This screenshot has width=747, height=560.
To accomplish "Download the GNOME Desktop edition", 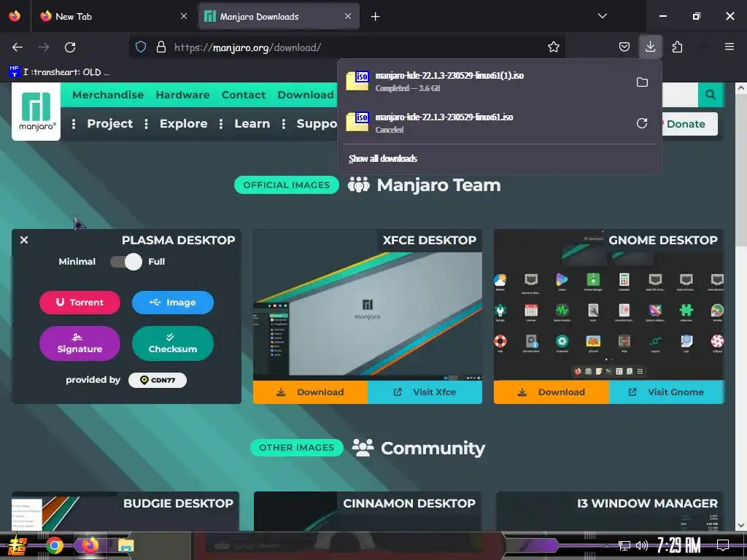I will [551, 392].
